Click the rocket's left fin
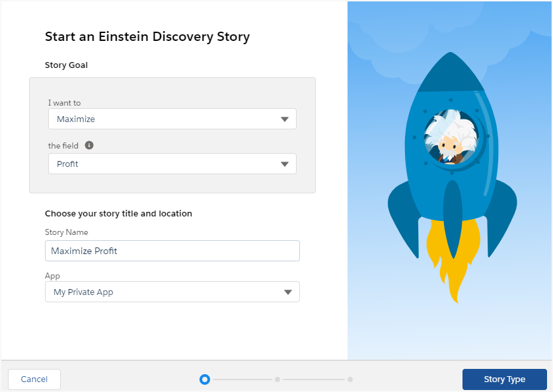This screenshot has height=392, width=553. 403,218
